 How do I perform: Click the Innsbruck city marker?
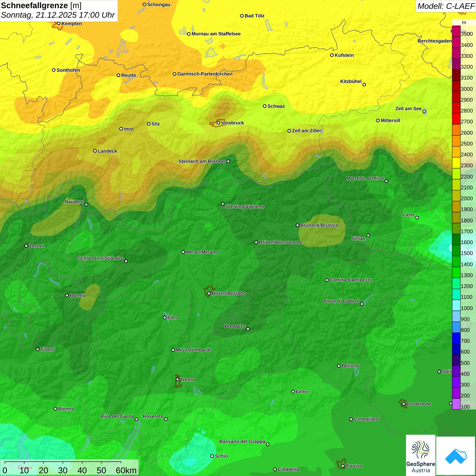[219, 123]
